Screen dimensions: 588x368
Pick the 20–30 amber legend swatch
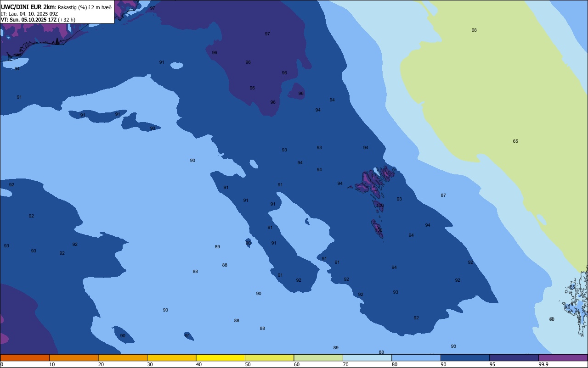[x=123, y=357]
